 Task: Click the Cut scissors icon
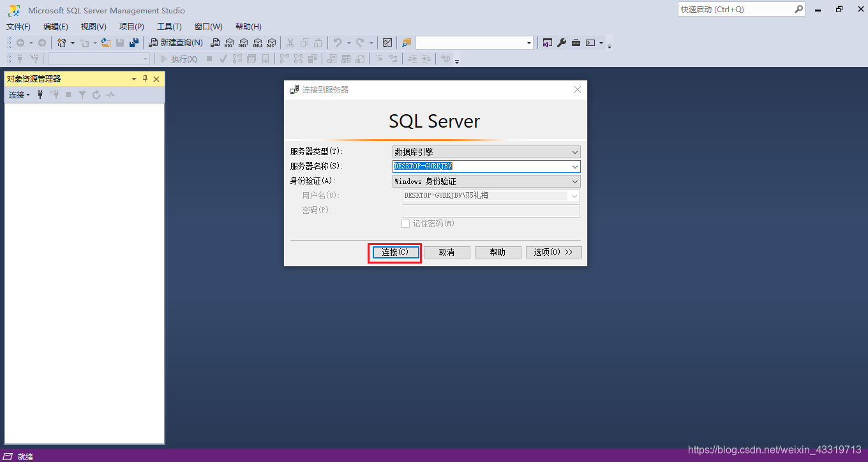290,43
